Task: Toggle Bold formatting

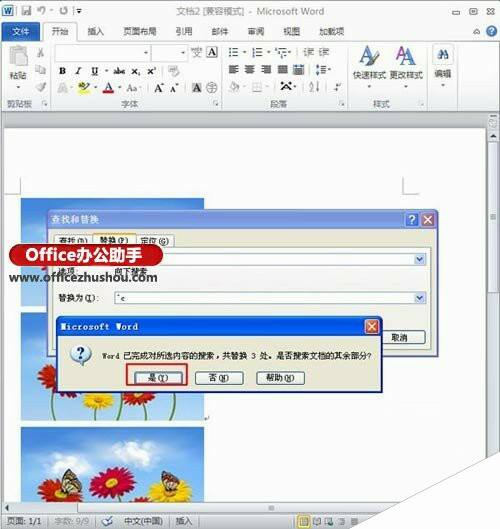Action: [62, 71]
